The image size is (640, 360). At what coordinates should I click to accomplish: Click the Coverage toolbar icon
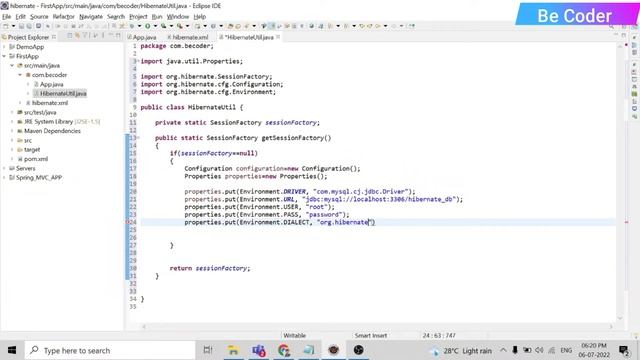[163, 26]
